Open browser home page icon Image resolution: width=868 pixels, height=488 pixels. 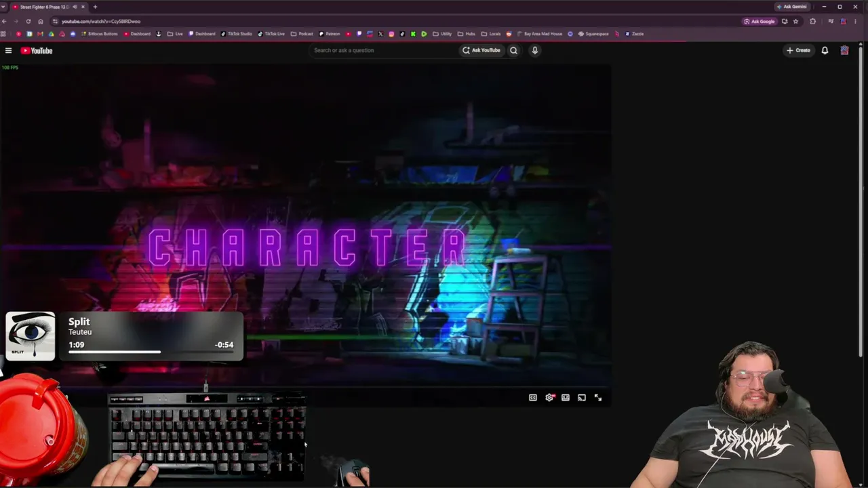point(40,21)
